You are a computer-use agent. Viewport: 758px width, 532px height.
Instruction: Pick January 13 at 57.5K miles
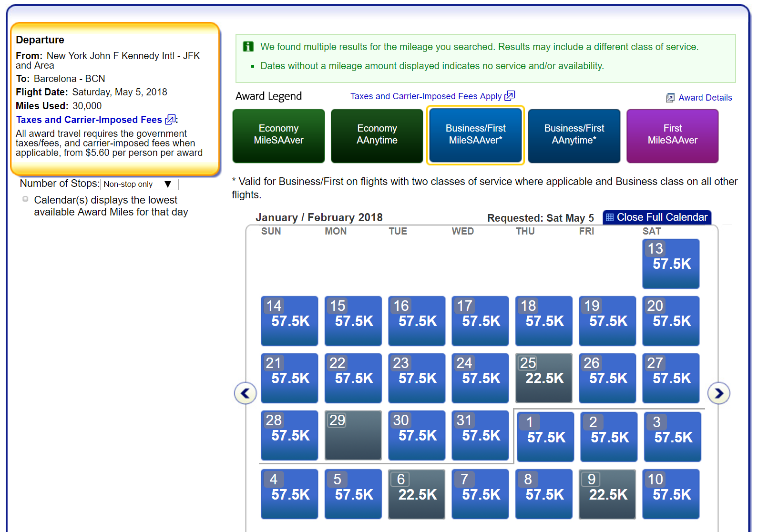point(671,264)
